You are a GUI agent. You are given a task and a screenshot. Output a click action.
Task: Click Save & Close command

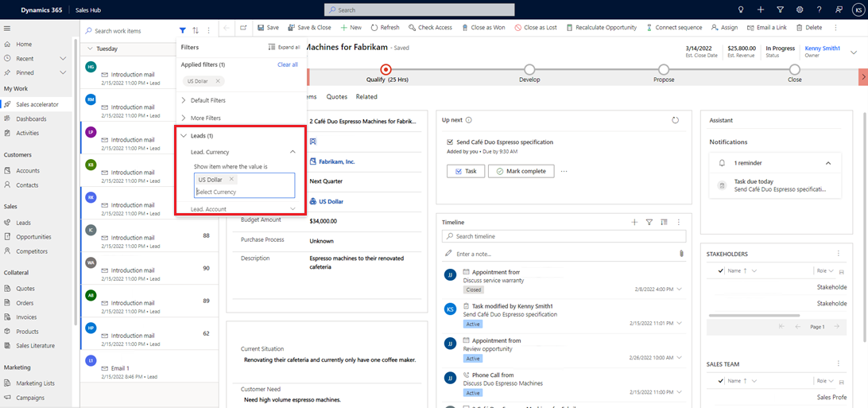tap(309, 28)
